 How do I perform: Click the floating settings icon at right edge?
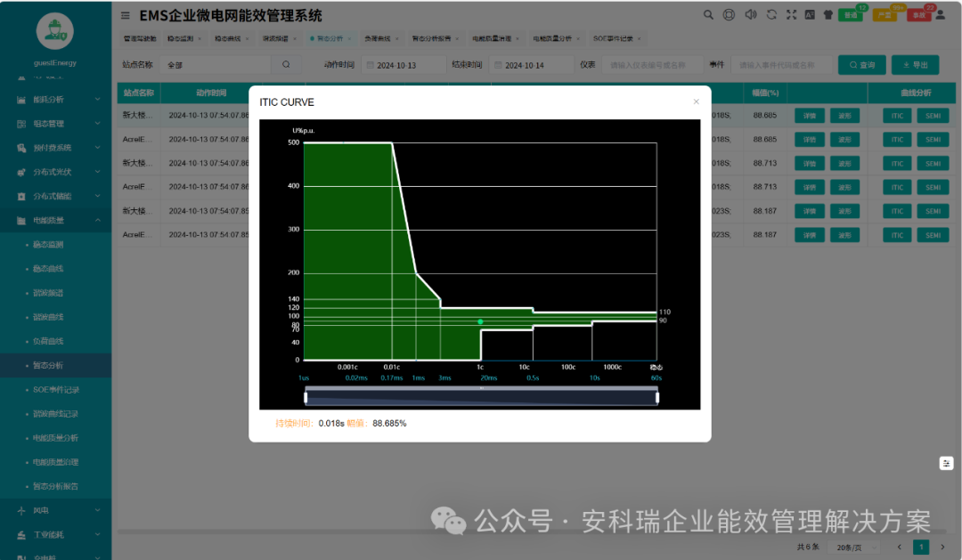pyautogui.click(x=946, y=463)
